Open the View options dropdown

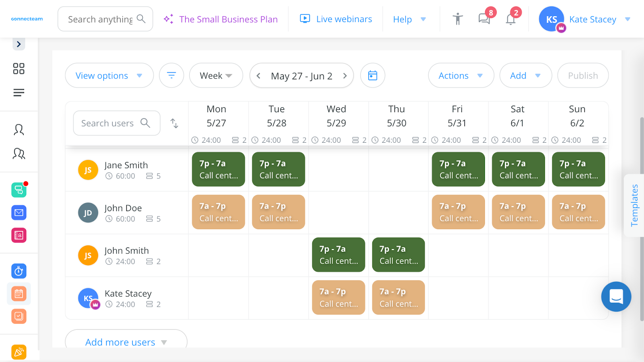pyautogui.click(x=109, y=75)
